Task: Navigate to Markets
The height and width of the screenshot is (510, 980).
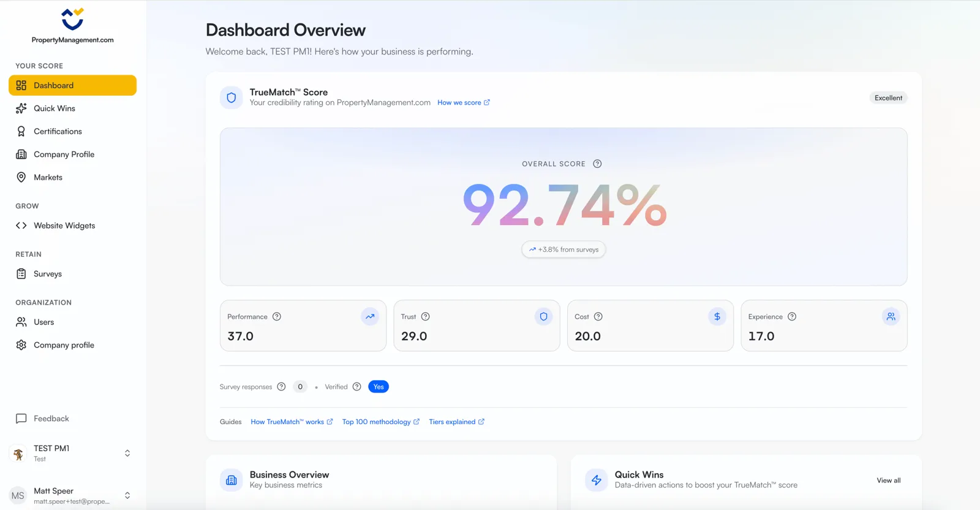Action: click(x=72, y=177)
